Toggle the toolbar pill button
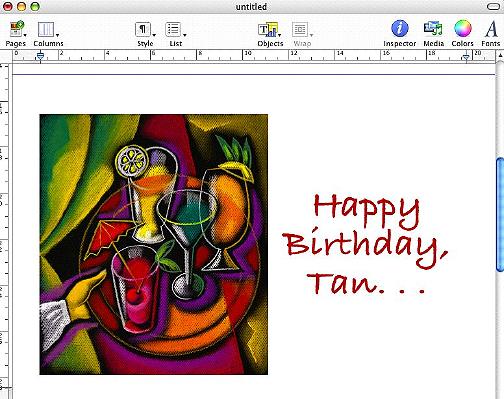 tap(493, 7)
